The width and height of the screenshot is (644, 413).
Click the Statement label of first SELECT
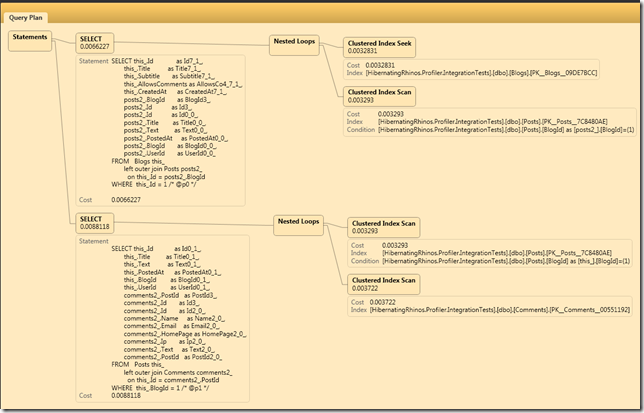[x=94, y=61]
